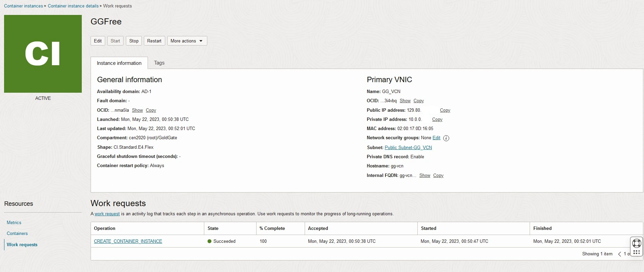Click the Accepted column header
This screenshot has width=644, height=272.
[x=361, y=229]
